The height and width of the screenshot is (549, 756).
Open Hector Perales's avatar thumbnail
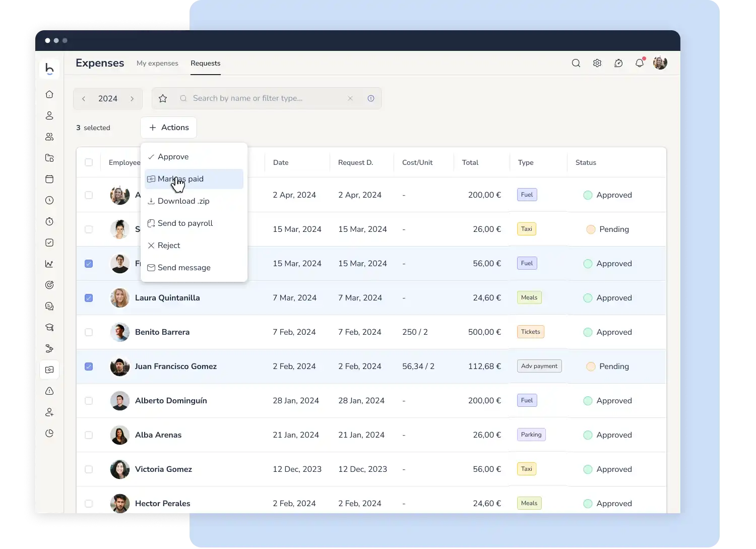click(120, 503)
